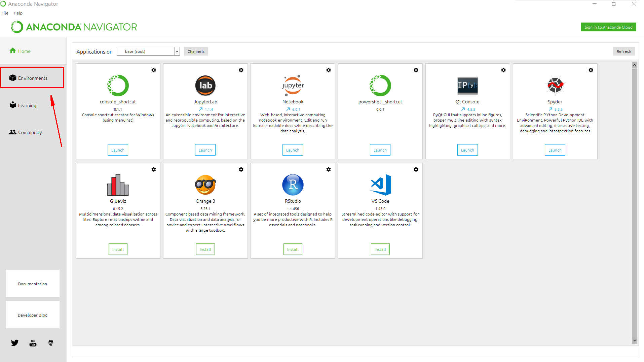644x362 pixels.
Task: Click the VS Code logo
Action: pyautogui.click(x=381, y=185)
